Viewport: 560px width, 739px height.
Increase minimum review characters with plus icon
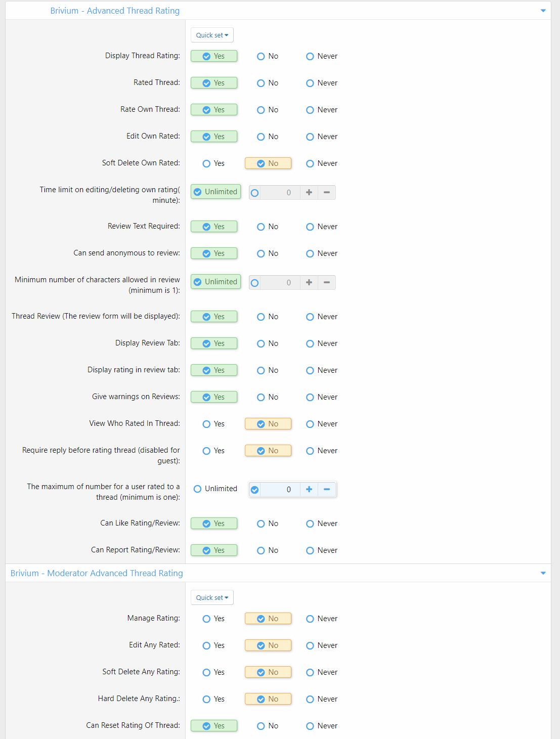point(309,282)
